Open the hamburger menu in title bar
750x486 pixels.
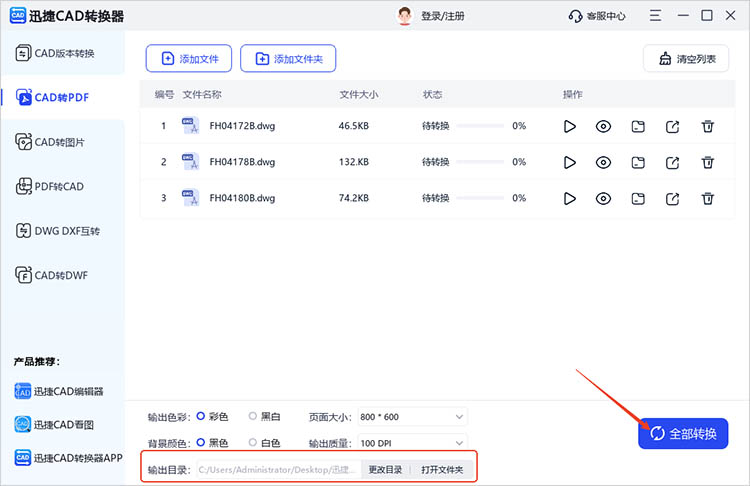(655, 16)
